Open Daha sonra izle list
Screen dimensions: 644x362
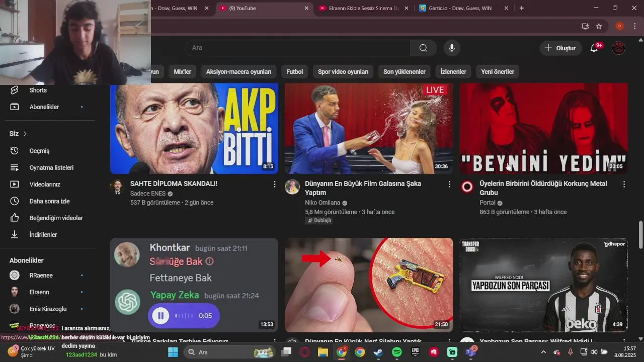(49, 201)
